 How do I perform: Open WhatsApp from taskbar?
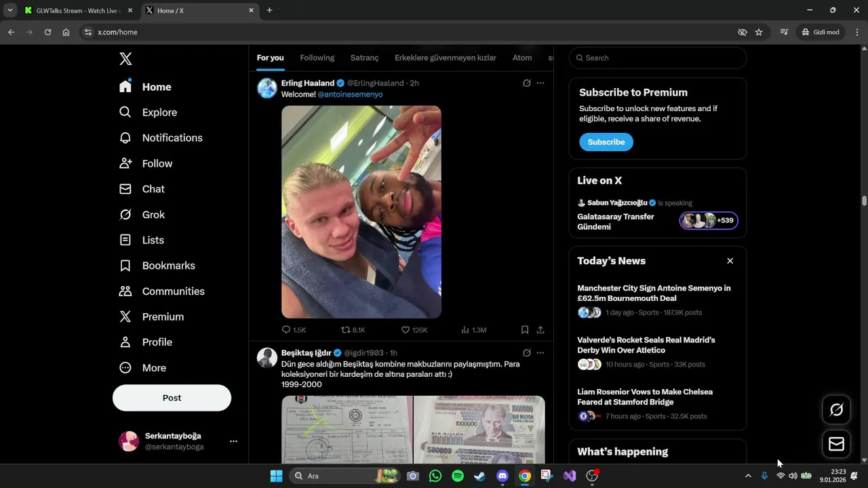(x=435, y=476)
